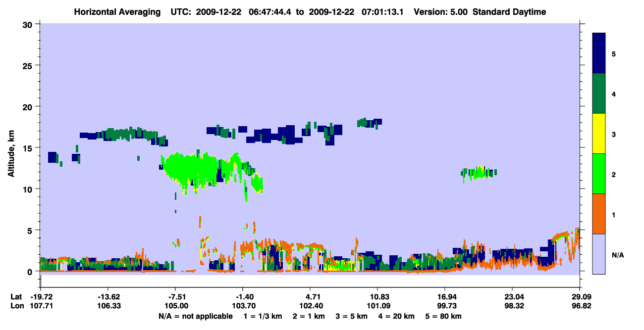Click the altitude tick label '15'
Viewport: 644px width, 330px height.
tap(29, 148)
